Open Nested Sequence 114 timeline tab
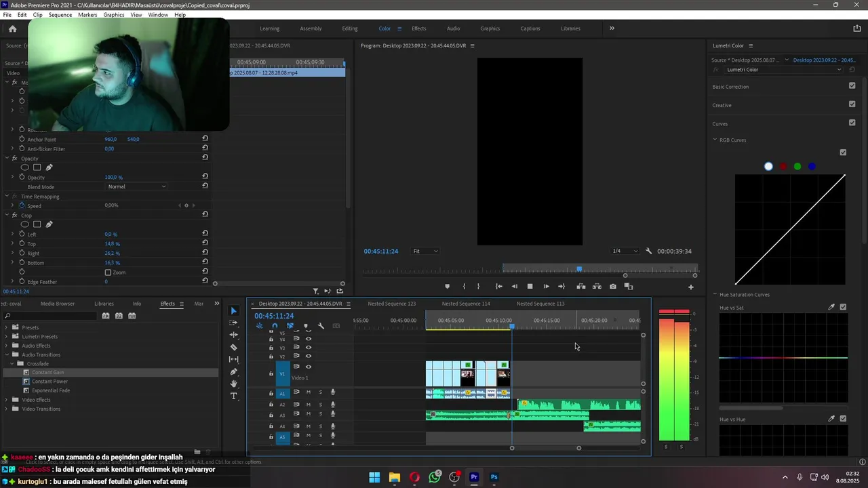Screen dimensions: 868x488 (x=466, y=304)
